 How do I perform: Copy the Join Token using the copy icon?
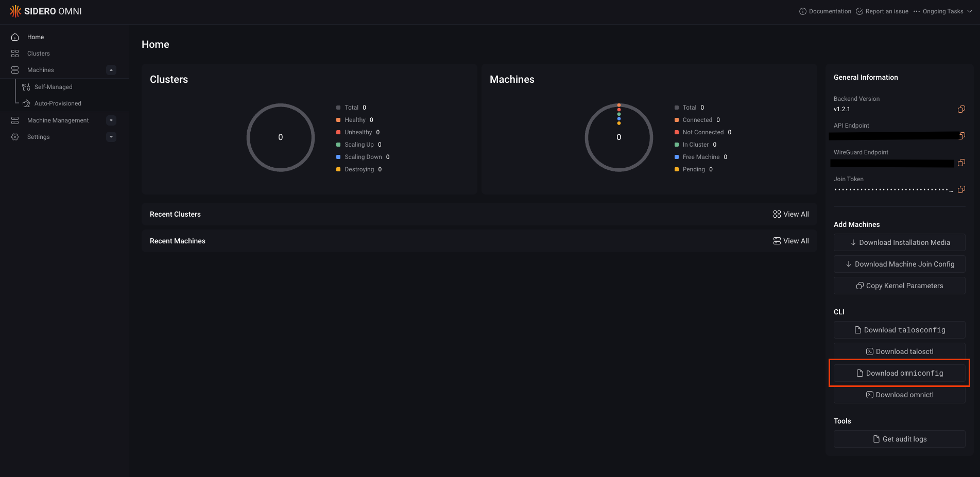961,189
